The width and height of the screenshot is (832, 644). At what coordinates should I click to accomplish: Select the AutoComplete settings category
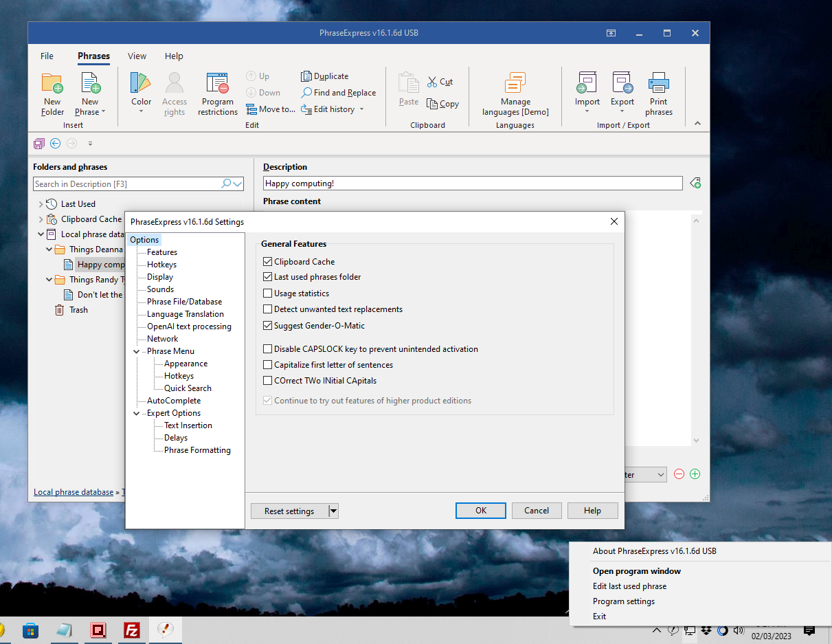click(x=174, y=401)
